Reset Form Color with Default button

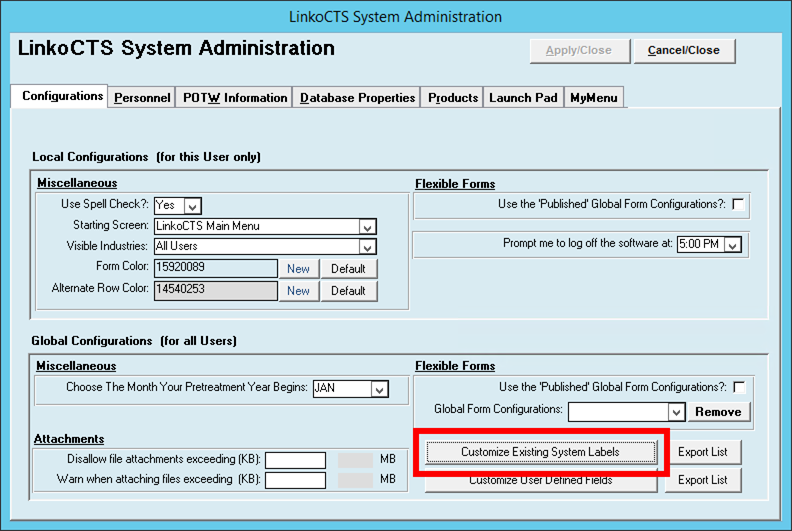click(x=349, y=269)
